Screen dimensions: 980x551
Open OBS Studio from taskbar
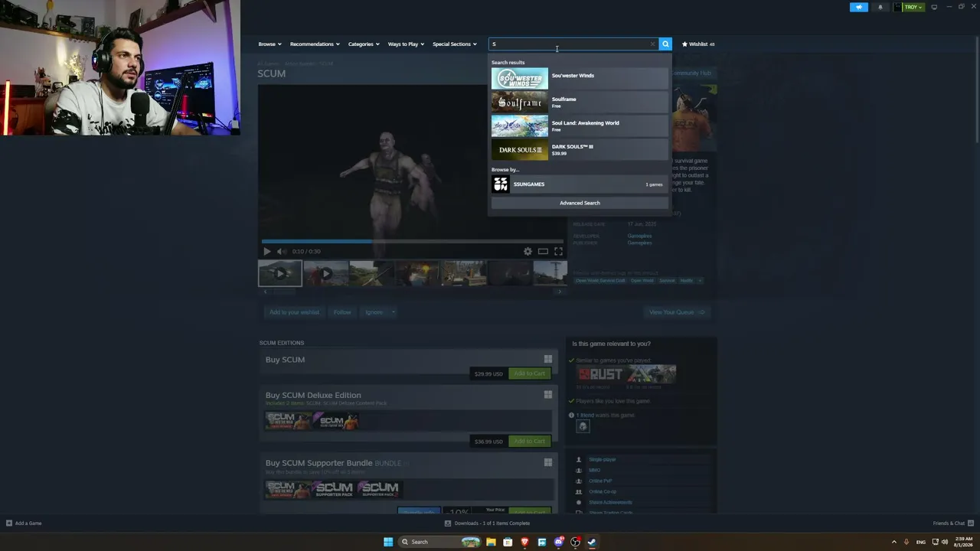coord(575,542)
